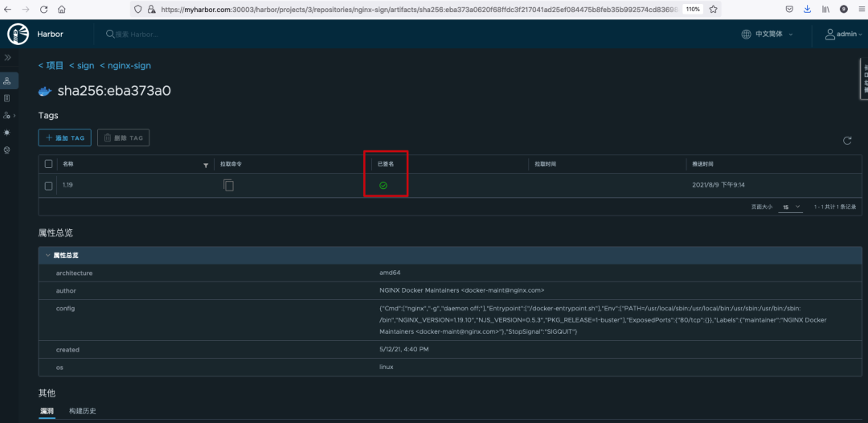This screenshot has height=423, width=868.
Task: Click the user avatar icon beside admin
Action: [829, 35]
